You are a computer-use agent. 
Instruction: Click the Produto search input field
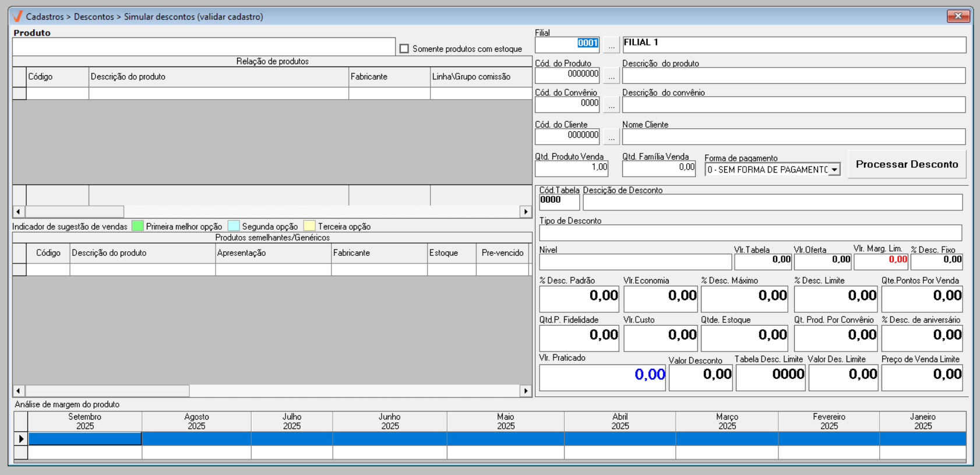tap(203, 47)
